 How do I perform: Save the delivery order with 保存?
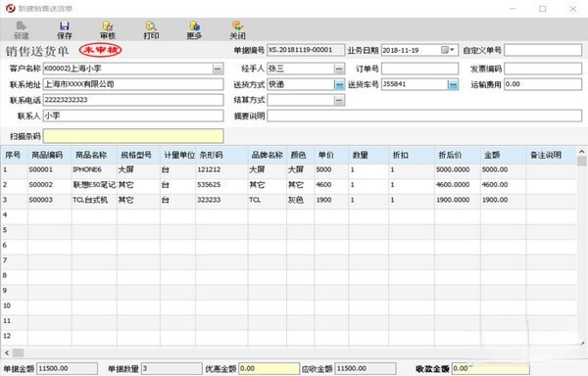point(65,30)
